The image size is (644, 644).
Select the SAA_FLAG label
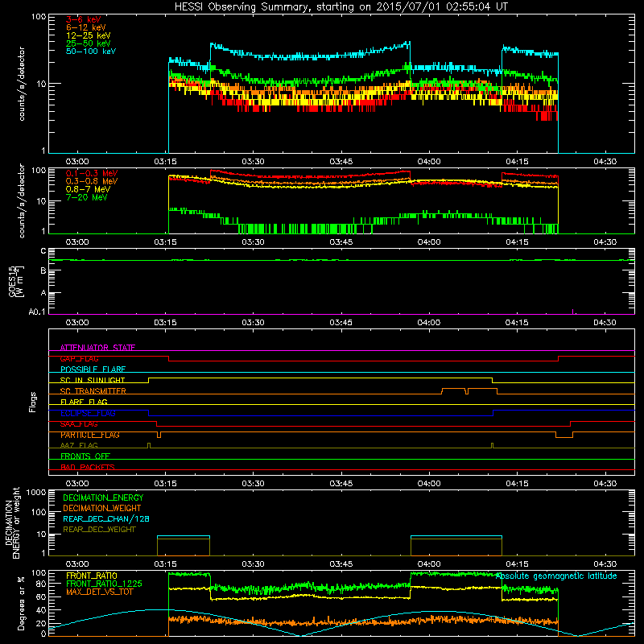(79, 424)
